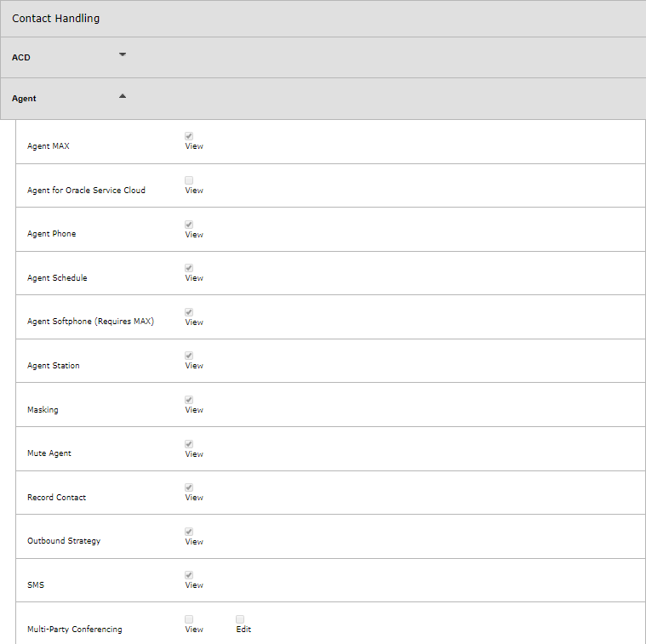
Task: Toggle Agent Phone View checkbox
Action: click(189, 225)
